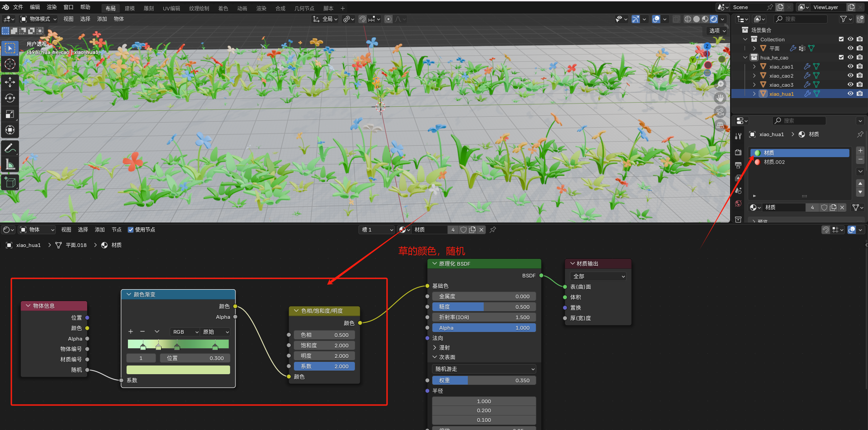Remove color stop in 颜色渐变 node
Viewport: 868px width, 430px height.
point(142,332)
